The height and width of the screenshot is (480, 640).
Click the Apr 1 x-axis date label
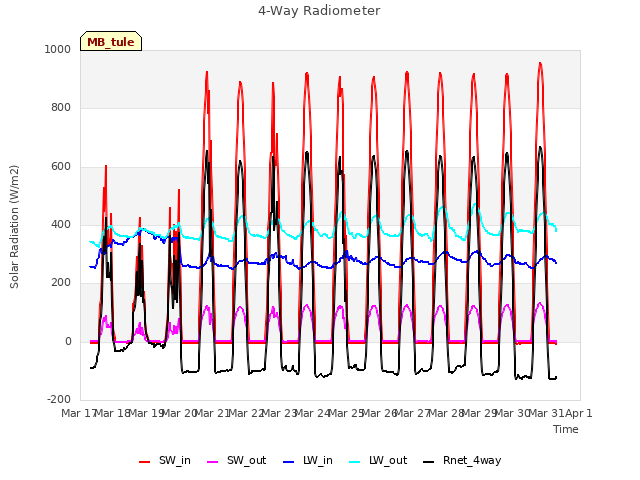pos(578,413)
